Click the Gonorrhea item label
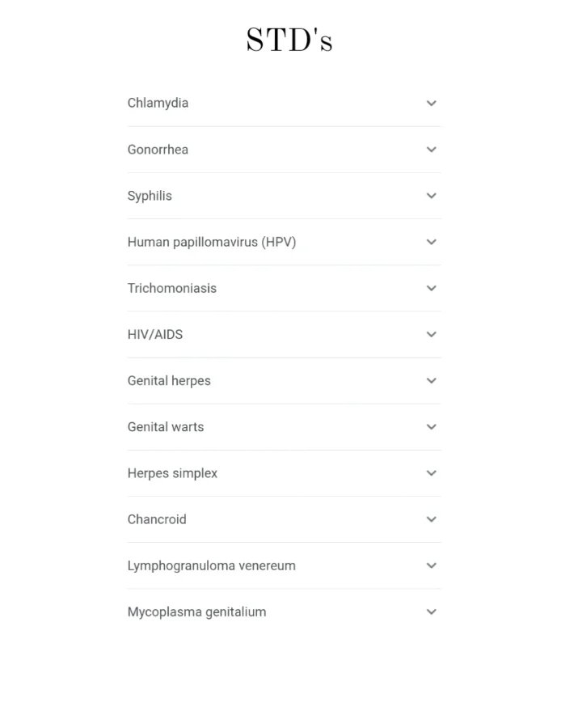Screen dimensions: 582x728 point(158,150)
